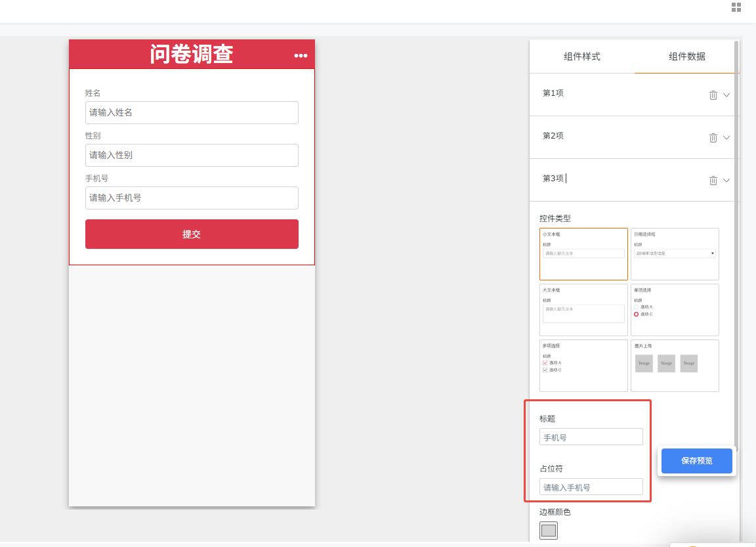The width and height of the screenshot is (756, 547).
Task: Select the 组件数据 tab
Action: [687, 56]
